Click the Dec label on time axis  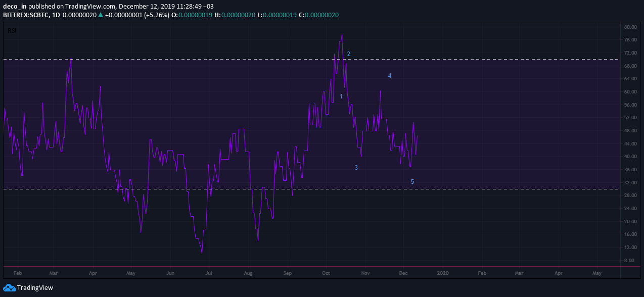click(x=403, y=273)
